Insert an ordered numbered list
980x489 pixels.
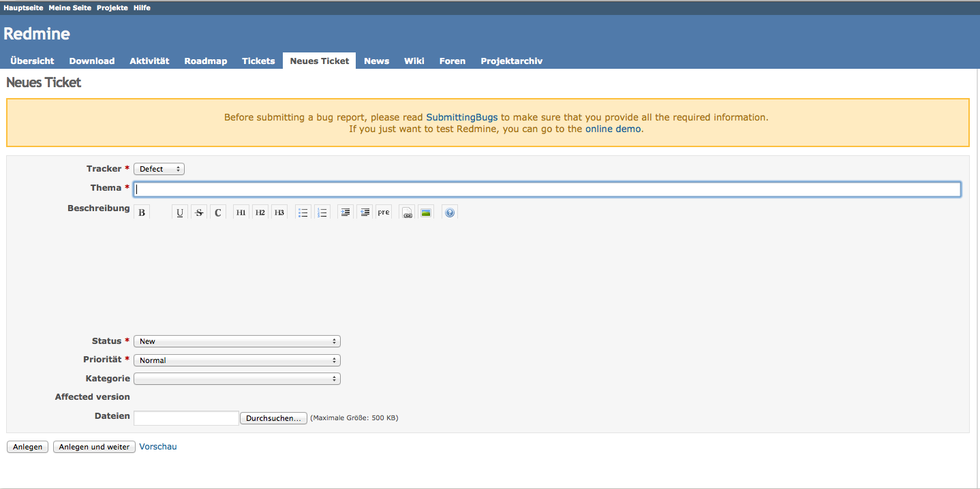click(322, 212)
